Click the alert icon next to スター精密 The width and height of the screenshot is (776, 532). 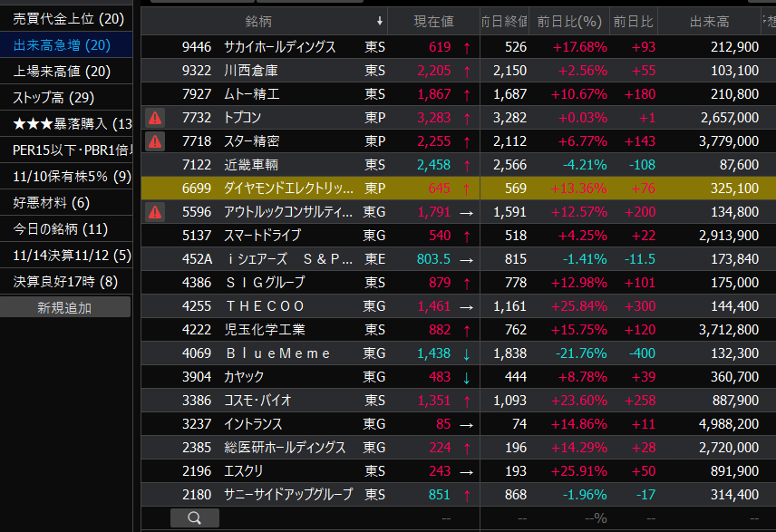coord(155,140)
